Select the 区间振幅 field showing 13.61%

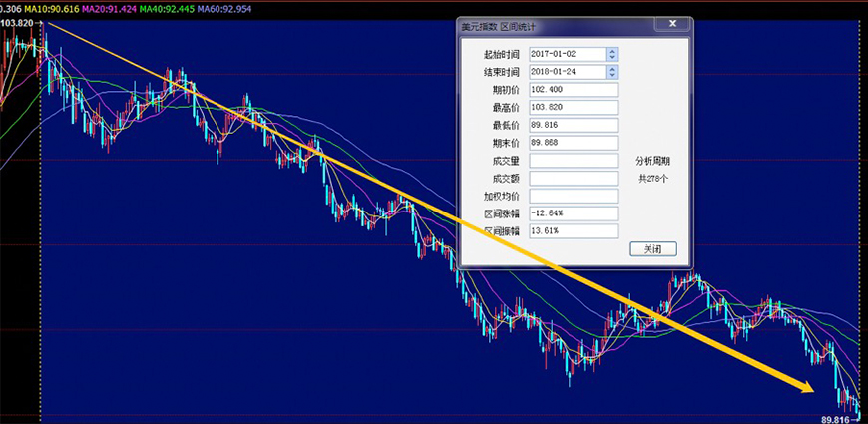[573, 231]
